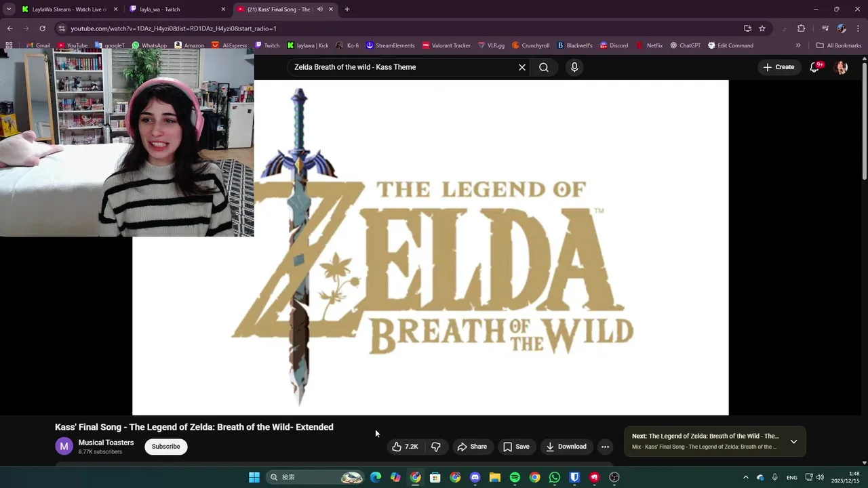Click Windows taskbar search box
868x488 pixels.
(x=316, y=477)
